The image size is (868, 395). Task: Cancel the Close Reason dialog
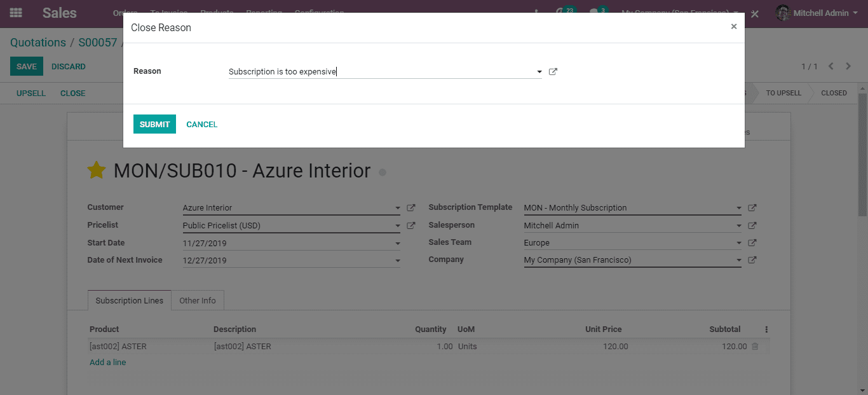tap(201, 124)
